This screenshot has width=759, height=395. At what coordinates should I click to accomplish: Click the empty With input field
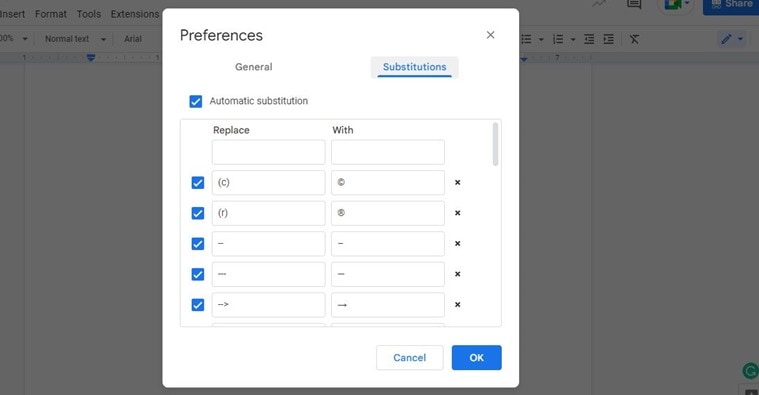(x=388, y=152)
